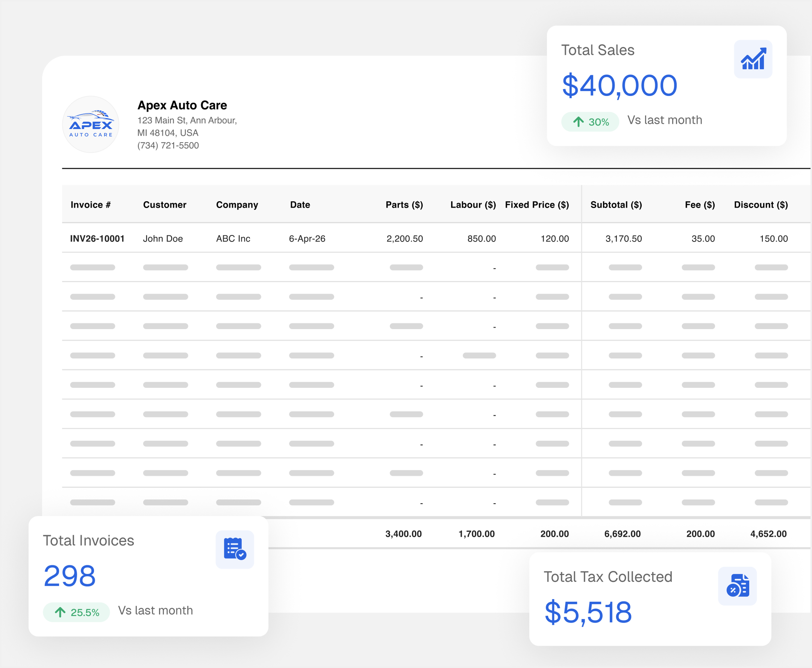The height and width of the screenshot is (668, 812).
Task: Select the Company column header
Action: pos(237,205)
